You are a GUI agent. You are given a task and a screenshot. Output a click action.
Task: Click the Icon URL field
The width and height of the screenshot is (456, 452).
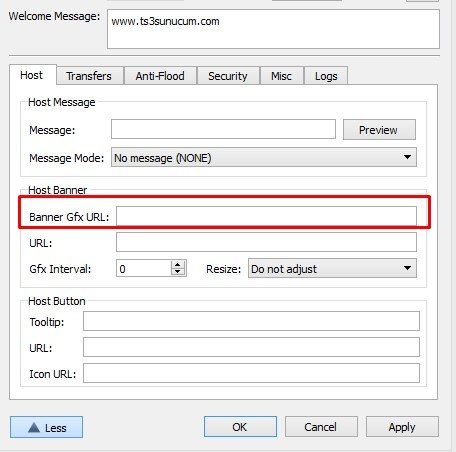pos(251,373)
